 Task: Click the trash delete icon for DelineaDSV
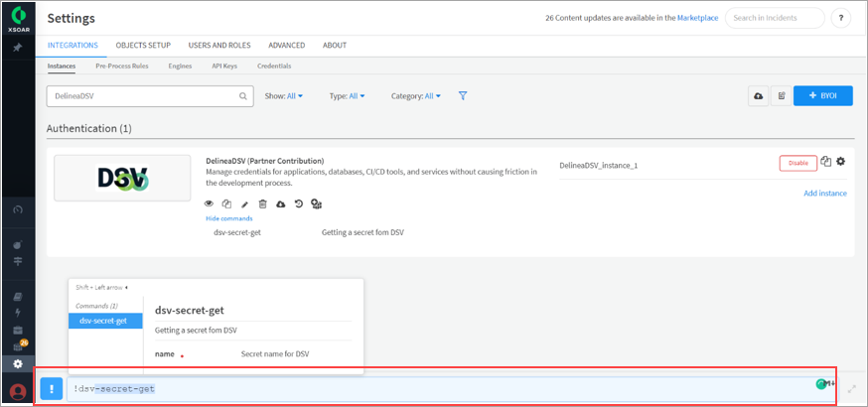click(x=263, y=203)
